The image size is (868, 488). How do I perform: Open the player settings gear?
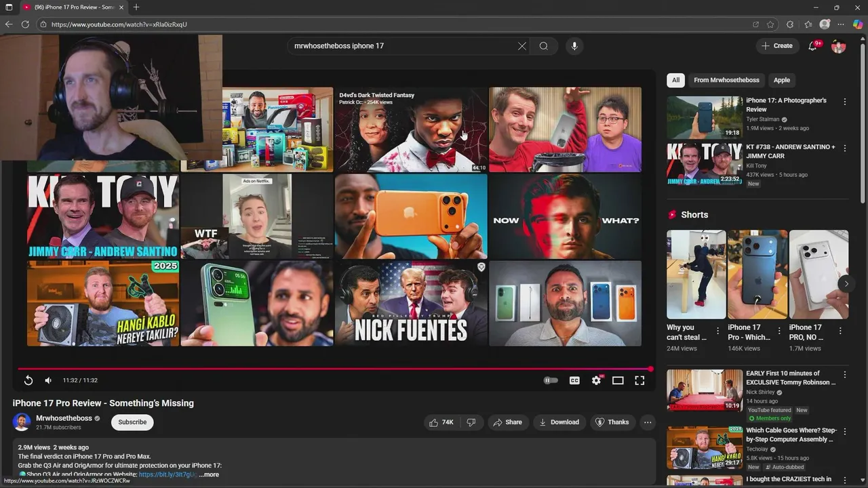coord(596,381)
